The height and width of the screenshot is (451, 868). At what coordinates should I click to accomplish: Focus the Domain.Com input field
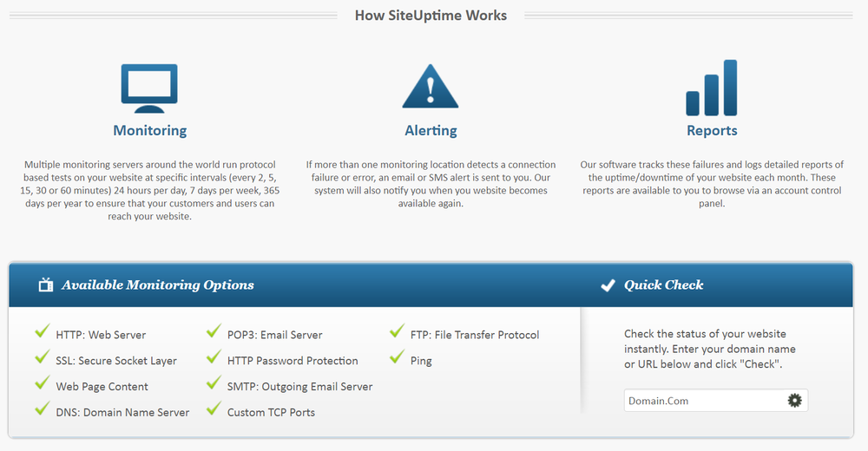[x=716, y=401]
